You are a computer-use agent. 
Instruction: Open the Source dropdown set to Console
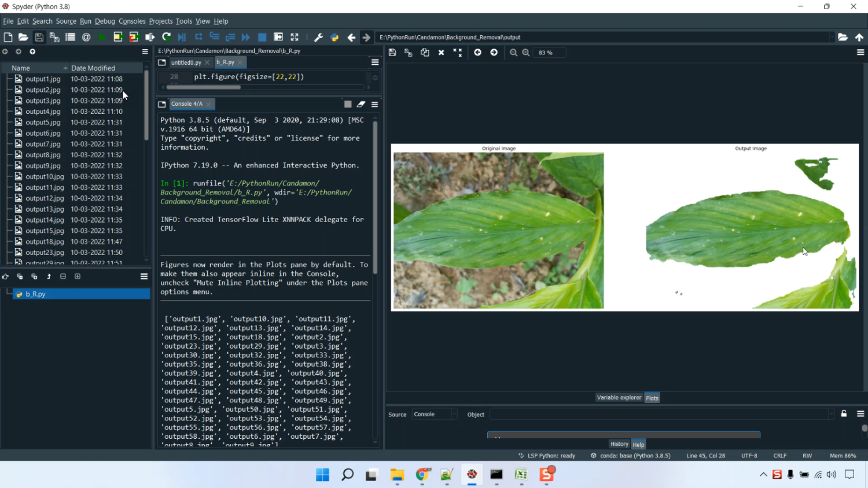[434, 415]
